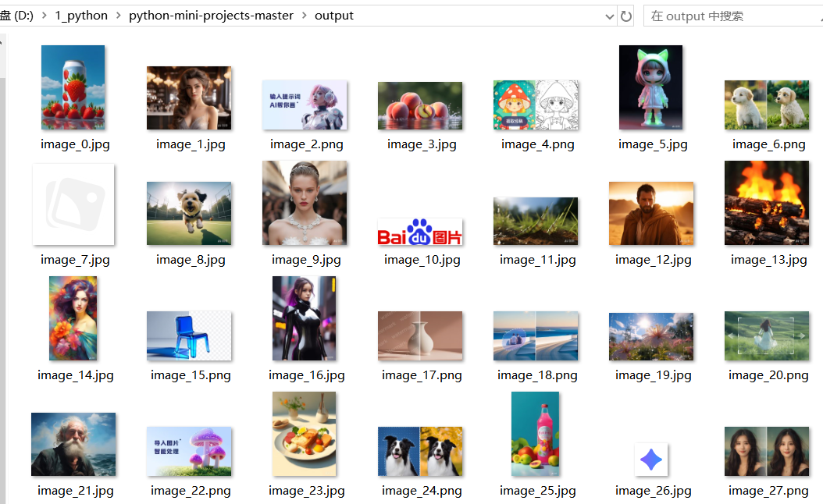The height and width of the screenshot is (504, 823).
Task: Click the image_0.jpg file name label
Action: 75,144
